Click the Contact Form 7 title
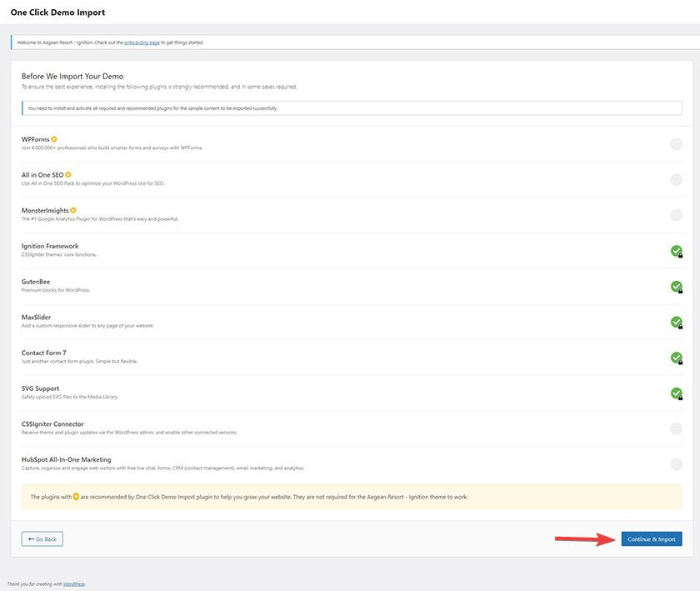Image resolution: width=700 pixels, height=591 pixels. click(43, 353)
